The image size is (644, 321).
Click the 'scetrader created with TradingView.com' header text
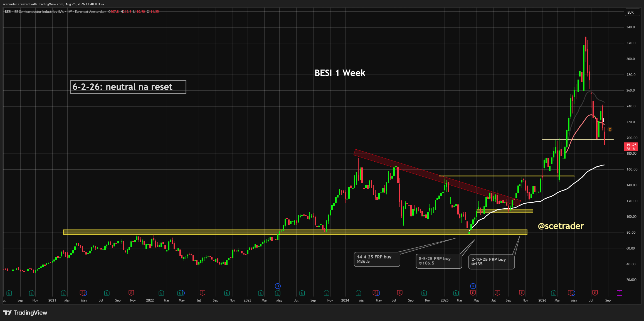[x=33, y=4]
